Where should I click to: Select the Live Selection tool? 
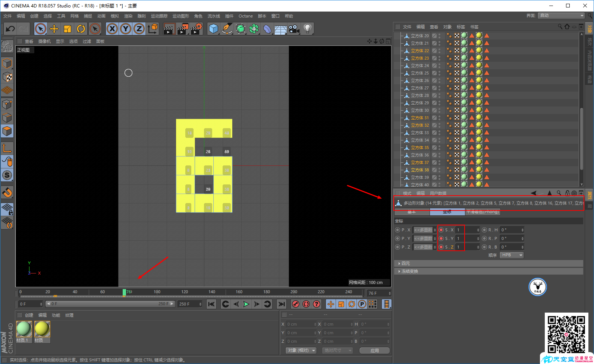click(x=41, y=29)
